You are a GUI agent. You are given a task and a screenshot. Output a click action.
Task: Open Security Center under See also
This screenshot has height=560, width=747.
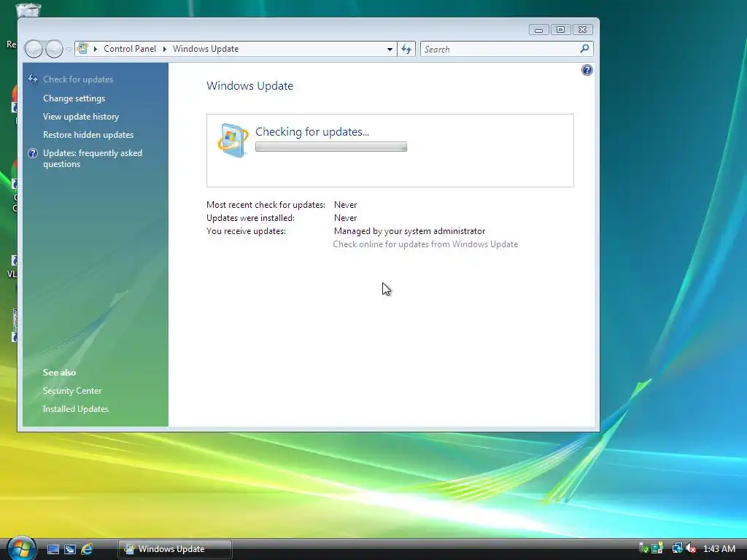coord(72,391)
